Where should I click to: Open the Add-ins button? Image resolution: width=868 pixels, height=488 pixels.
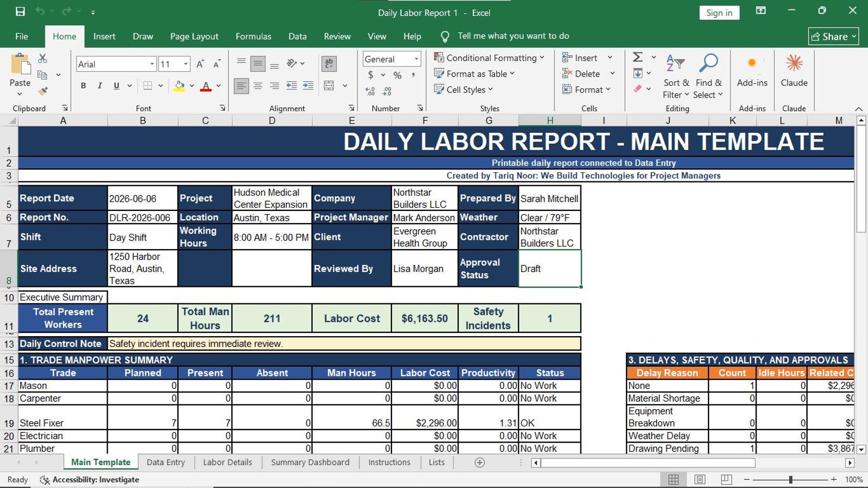[x=752, y=71]
